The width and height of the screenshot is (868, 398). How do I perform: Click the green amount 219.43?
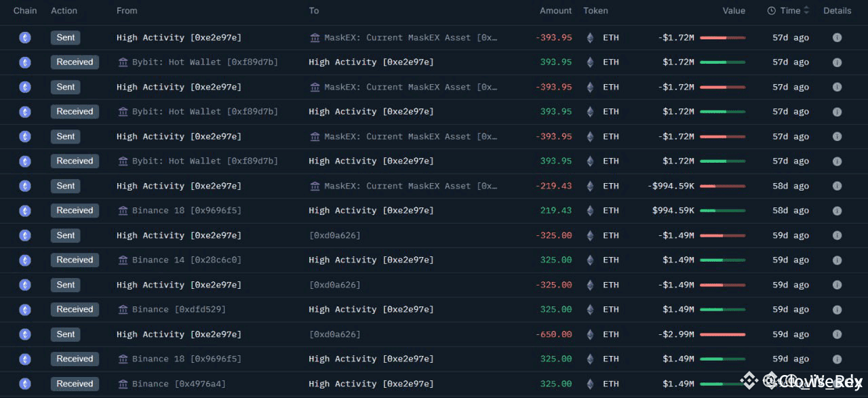(x=556, y=210)
